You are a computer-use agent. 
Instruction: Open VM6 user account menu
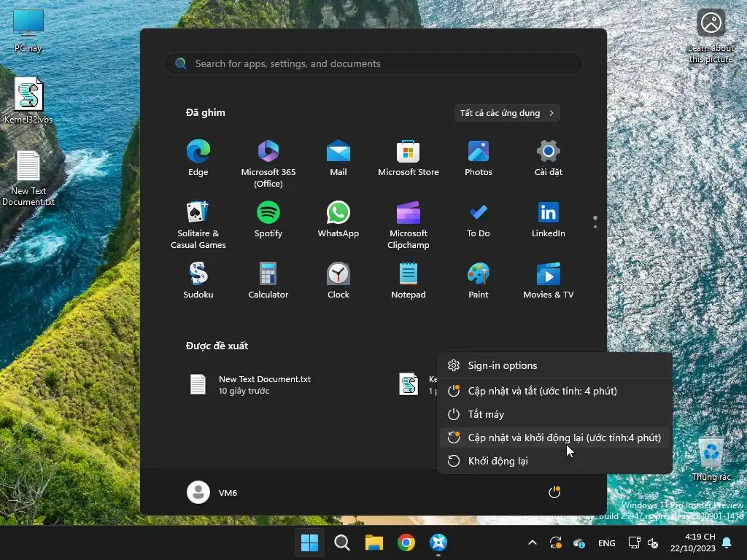(x=212, y=492)
